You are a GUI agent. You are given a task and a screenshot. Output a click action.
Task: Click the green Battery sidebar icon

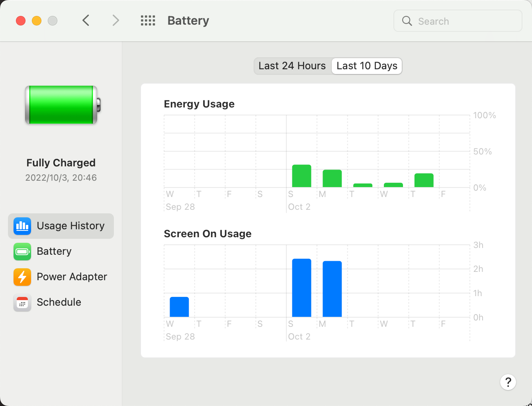tap(22, 252)
